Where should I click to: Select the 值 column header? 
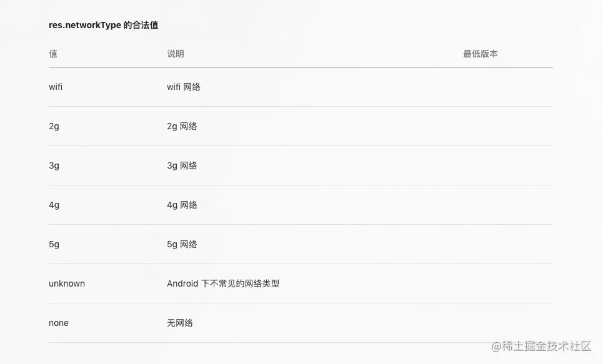point(53,54)
